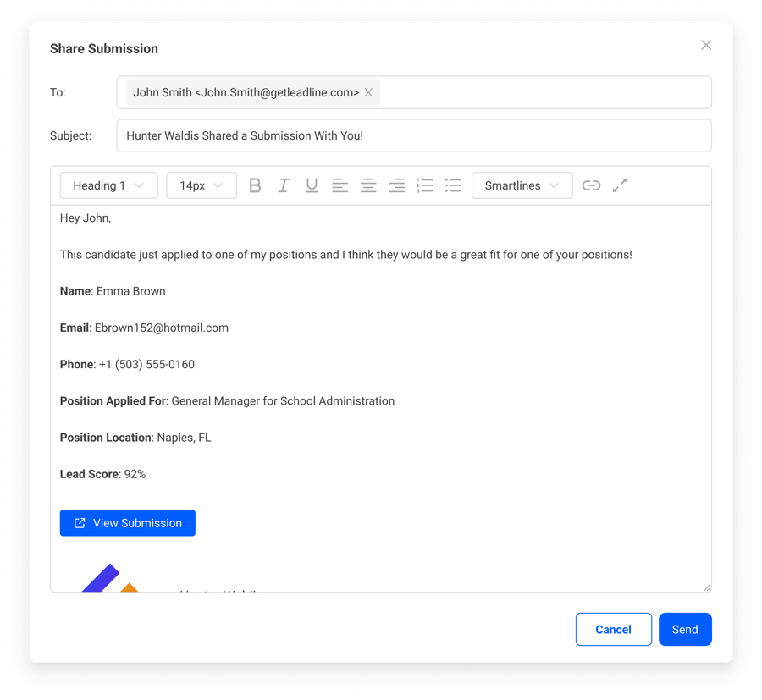Close the Share Submission dialog
Screen dimensions: 762x700
coord(705,45)
